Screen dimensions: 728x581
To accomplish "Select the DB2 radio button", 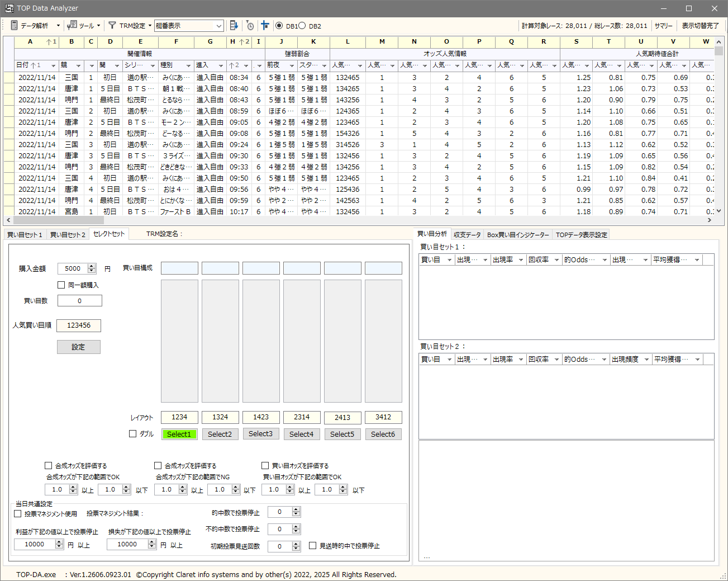I will [x=302, y=26].
